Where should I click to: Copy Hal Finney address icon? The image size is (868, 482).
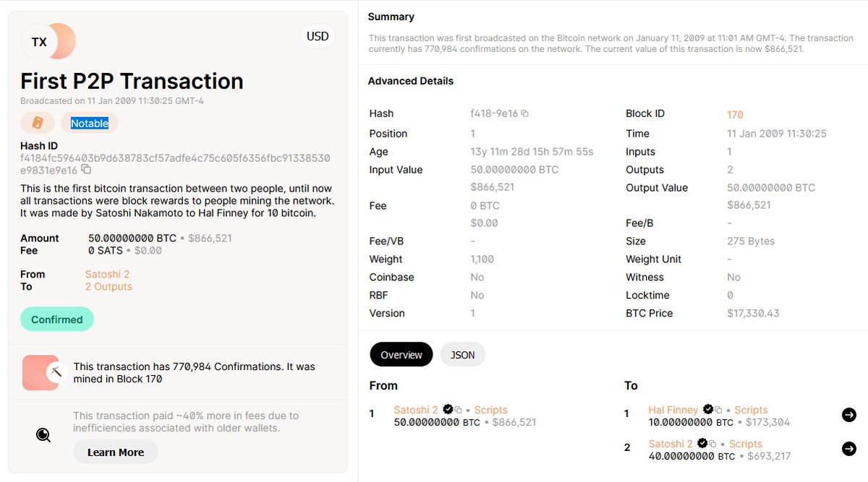click(x=718, y=410)
